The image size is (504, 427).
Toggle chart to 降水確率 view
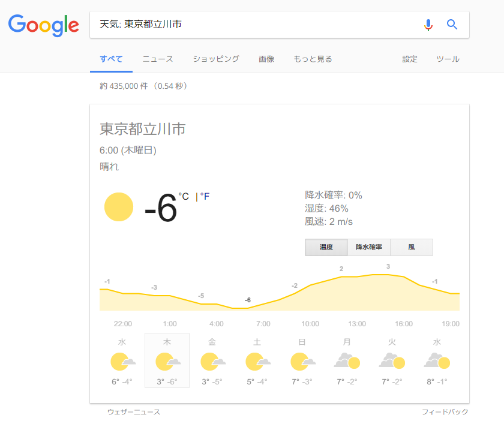pos(369,247)
